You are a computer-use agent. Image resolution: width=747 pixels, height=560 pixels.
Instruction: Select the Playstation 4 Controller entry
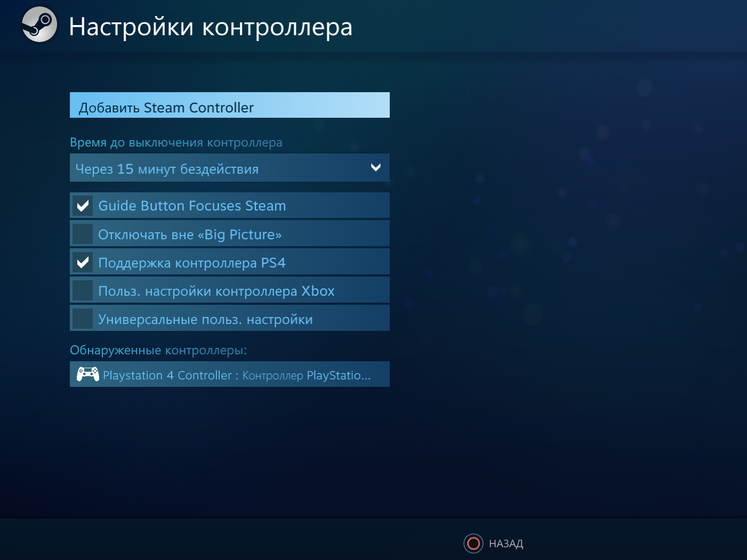pos(230,374)
